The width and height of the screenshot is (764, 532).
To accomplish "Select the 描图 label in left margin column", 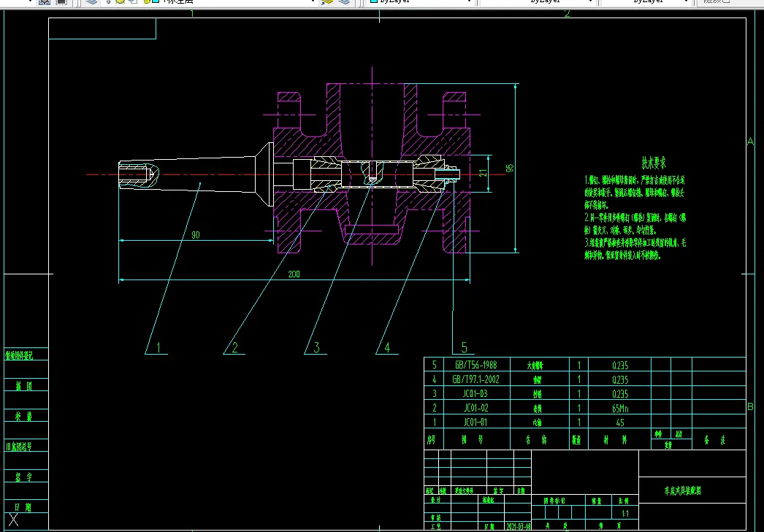I will tap(24, 386).
